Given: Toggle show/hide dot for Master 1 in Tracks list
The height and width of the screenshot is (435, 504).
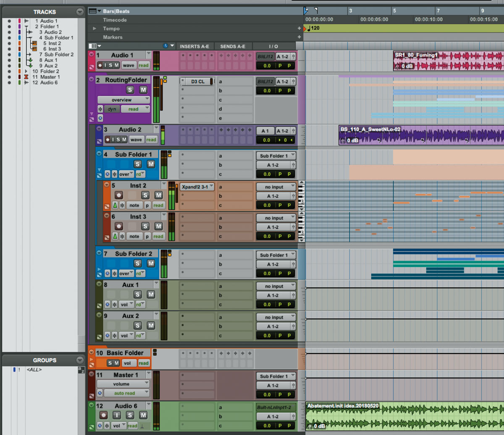Looking at the screenshot, I should pos(9,77).
